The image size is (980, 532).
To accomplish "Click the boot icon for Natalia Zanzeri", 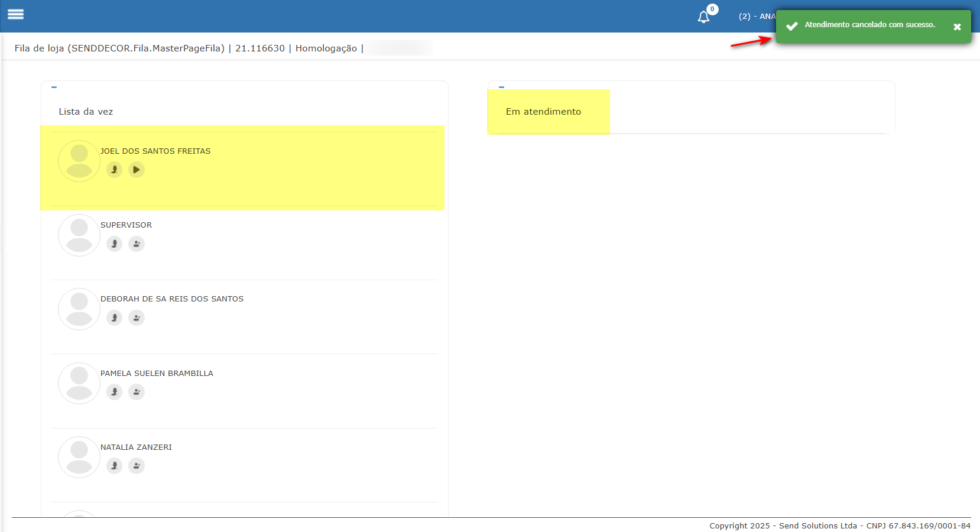I will (x=114, y=466).
